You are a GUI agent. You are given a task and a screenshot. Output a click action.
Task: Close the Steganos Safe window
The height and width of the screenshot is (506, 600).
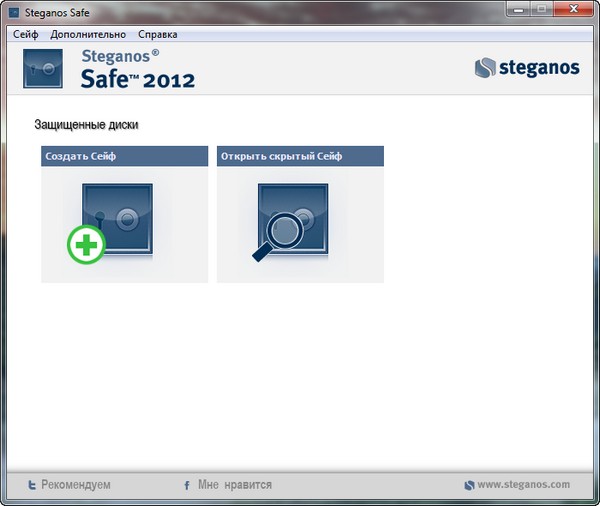(573, 9)
